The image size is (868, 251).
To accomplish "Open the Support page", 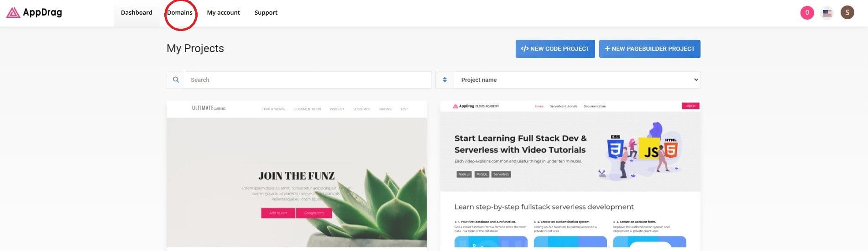I will (x=266, y=13).
